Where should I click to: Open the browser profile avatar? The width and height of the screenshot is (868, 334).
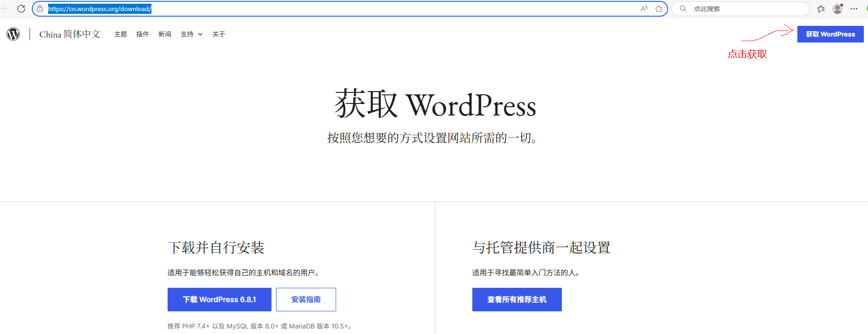tap(838, 9)
